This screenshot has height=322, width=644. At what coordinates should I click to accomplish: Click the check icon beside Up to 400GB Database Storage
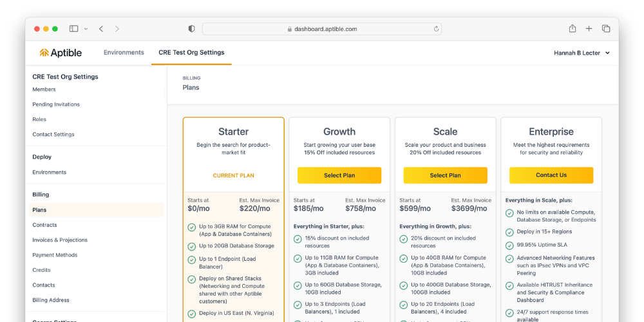pos(403,285)
